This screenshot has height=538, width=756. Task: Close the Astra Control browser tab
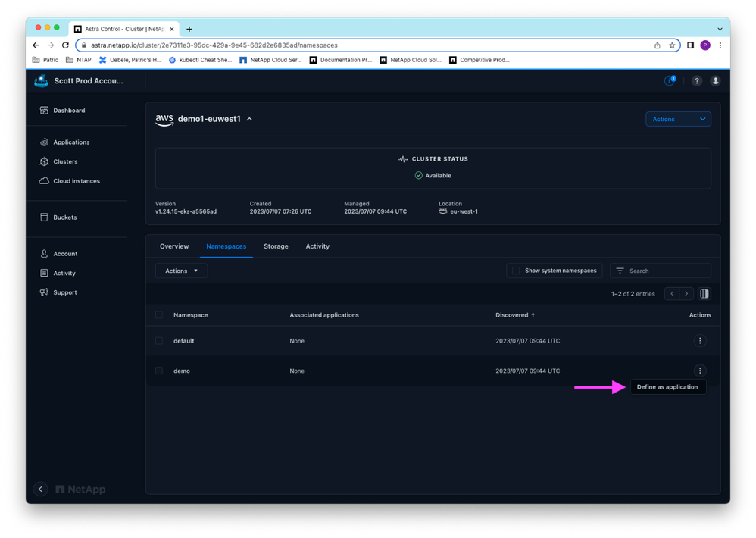coord(172,29)
